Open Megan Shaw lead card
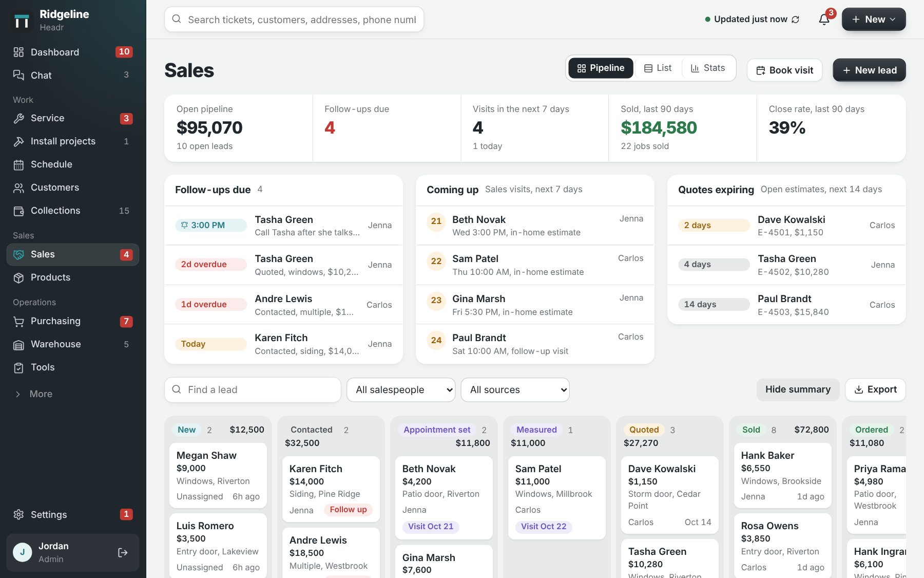924x578 pixels. click(218, 475)
